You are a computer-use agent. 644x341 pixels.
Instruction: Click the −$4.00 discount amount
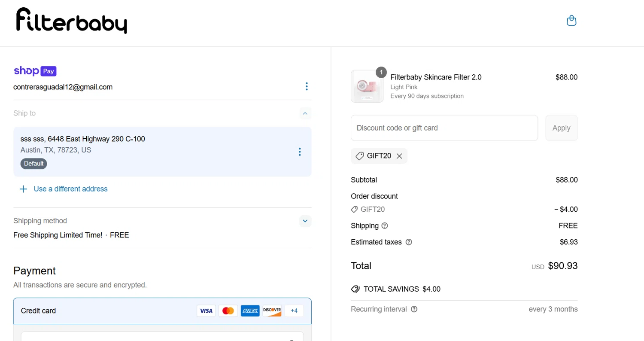point(566,210)
